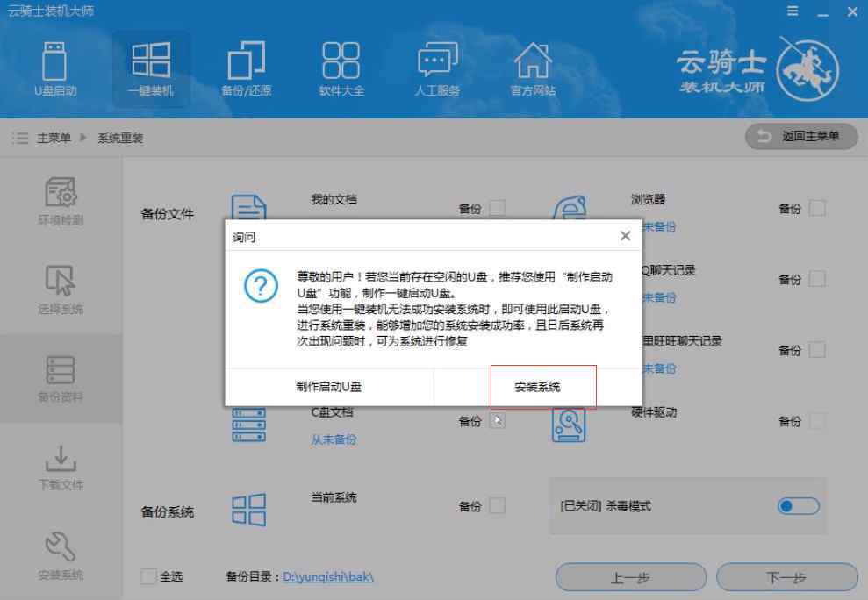Open the 人工服务 tab
Image resolution: width=868 pixels, height=600 pixels.
437,69
